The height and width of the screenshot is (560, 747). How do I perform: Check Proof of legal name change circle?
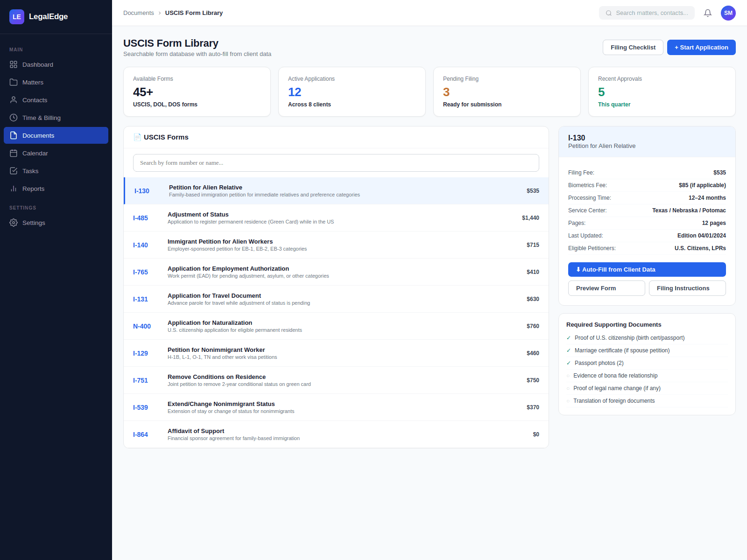tap(568, 388)
